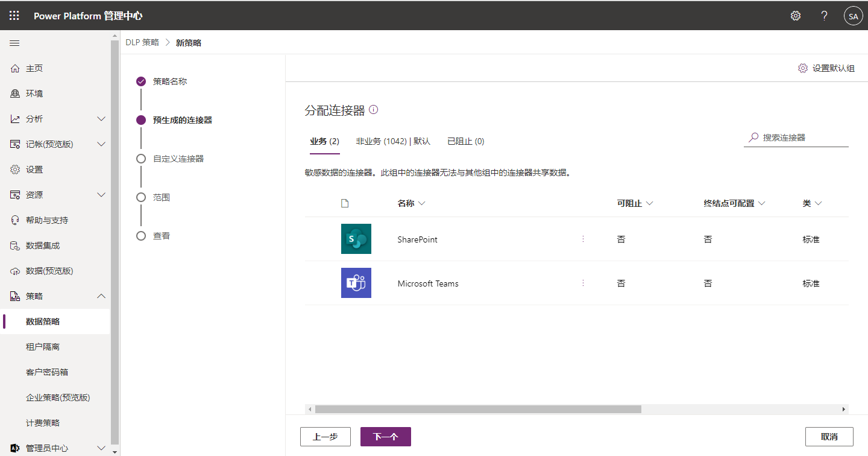
Task: Click the horizontal scrollbar thumb in table
Action: [478, 409]
